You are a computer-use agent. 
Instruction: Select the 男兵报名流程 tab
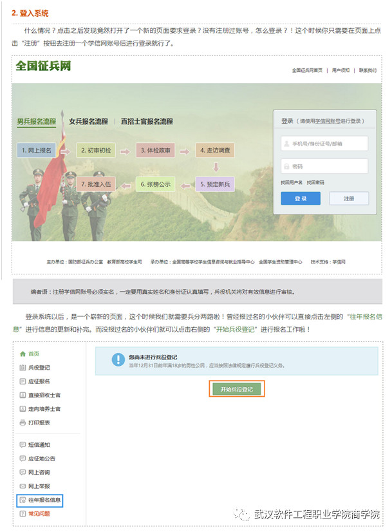[x=36, y=121]
